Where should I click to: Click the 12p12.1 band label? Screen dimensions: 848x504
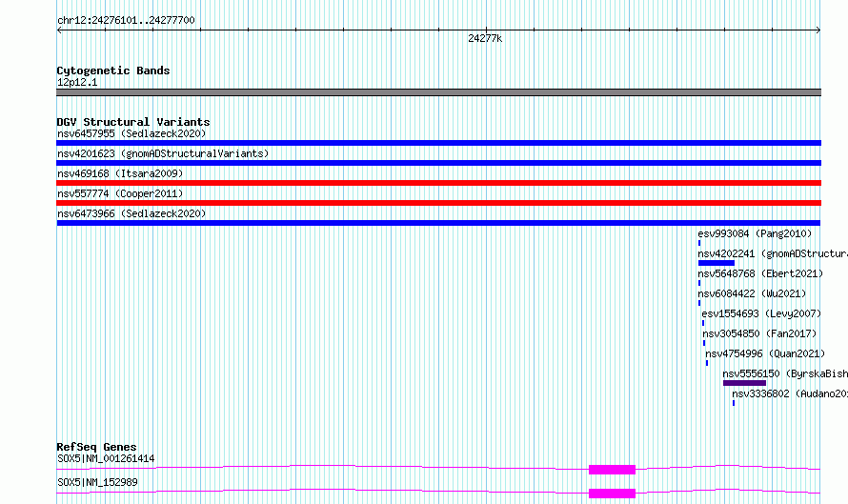(x=77, y=83)
